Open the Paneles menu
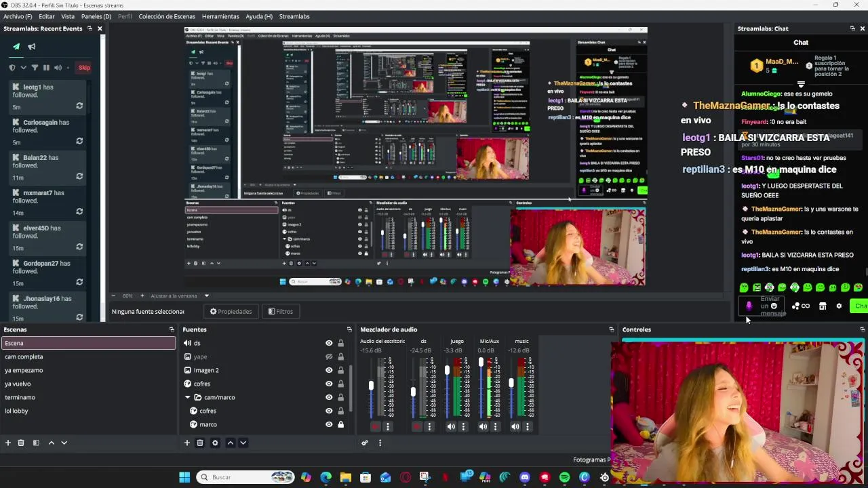Viewport: 868px width, 488px height. 96,16
